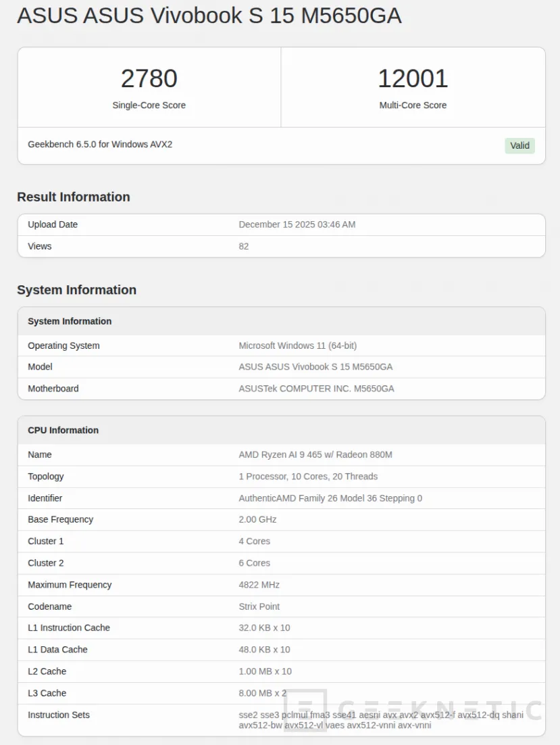
Task: Click the Geekbench 6.5.0 for Windows AVX2 text
Action: point(100,144)
